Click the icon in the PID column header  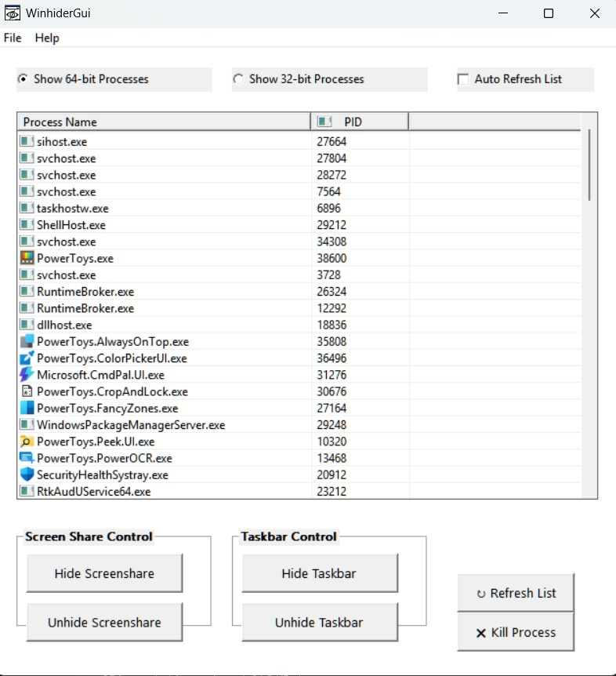coord(324,122)
